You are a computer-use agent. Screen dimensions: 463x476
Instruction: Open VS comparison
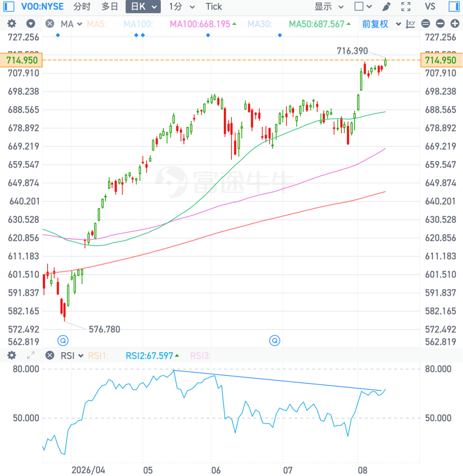coord(430,6)
